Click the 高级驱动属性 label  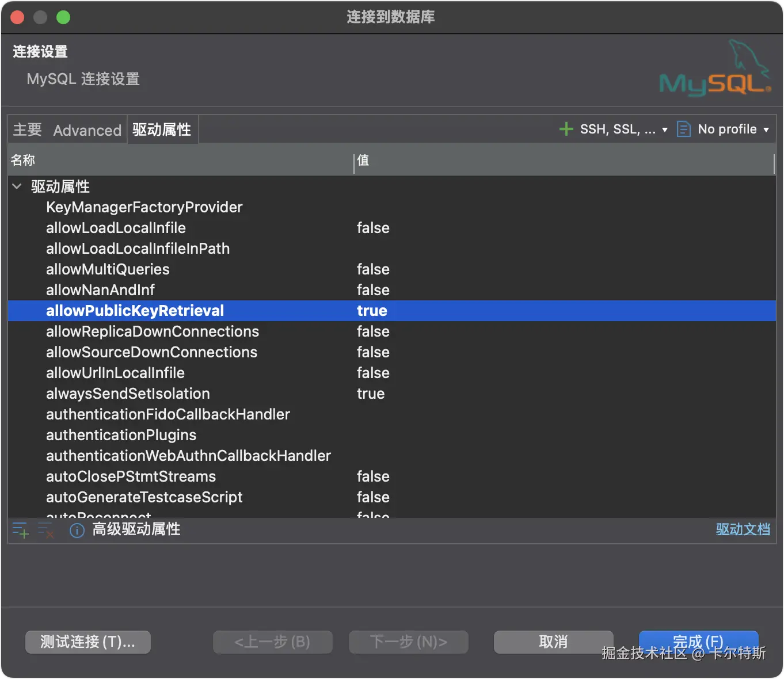tap(136, 529)
